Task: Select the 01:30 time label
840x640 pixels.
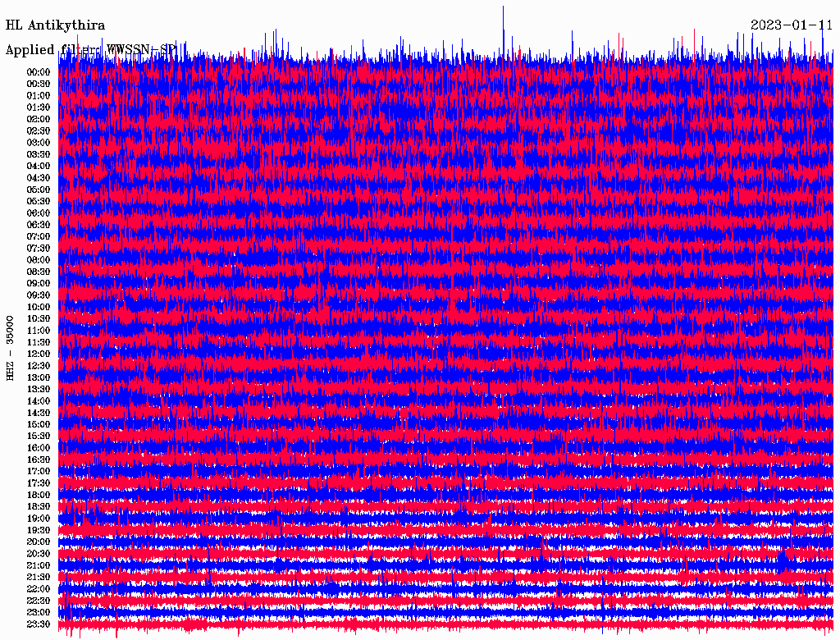Action: (39, 107)
